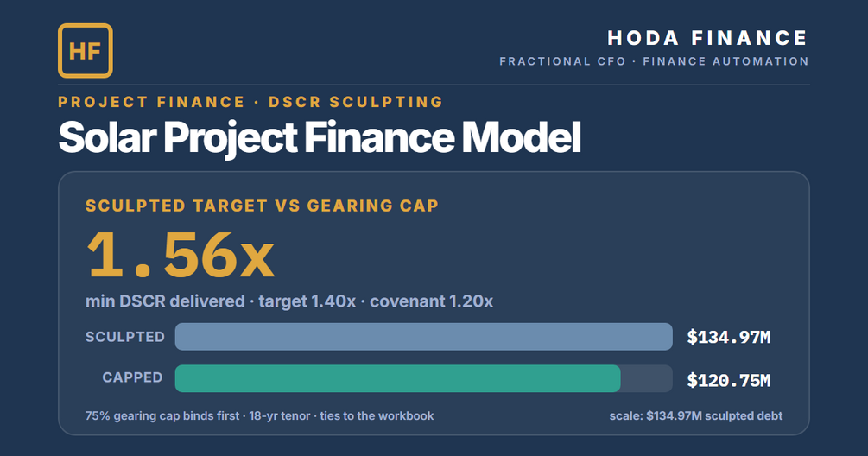Image resolution: width=868 pixels, height=456 pixels.
Task: Click the target 1.40x text
Action: 307,301
